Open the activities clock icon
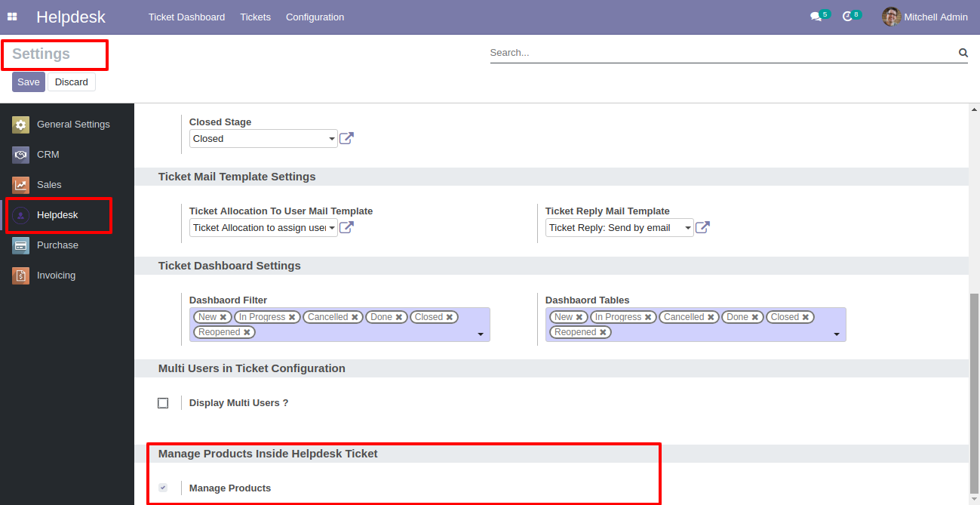Viewport: 980px width, 505px height. [x=847, y=17]
